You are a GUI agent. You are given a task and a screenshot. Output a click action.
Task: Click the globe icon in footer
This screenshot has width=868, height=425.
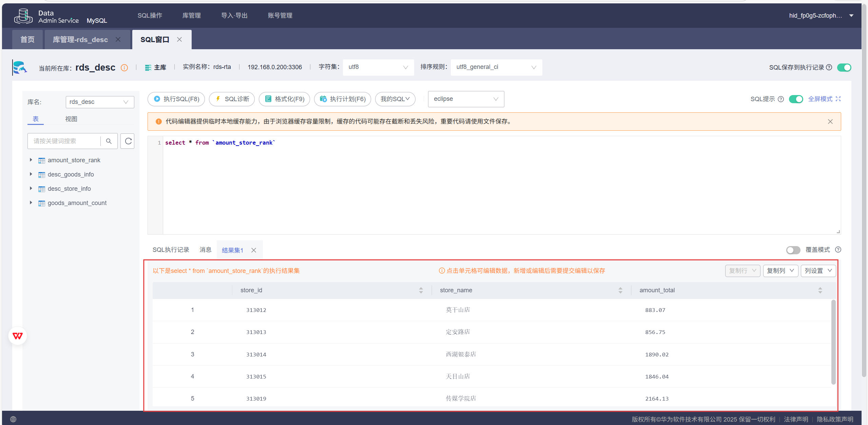pos(13,419)
